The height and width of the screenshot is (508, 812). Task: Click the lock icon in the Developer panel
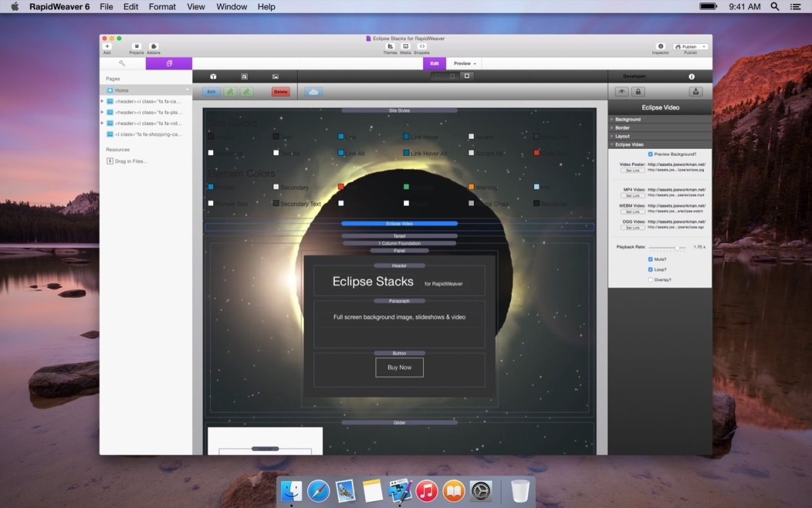[x=637, y=91]
